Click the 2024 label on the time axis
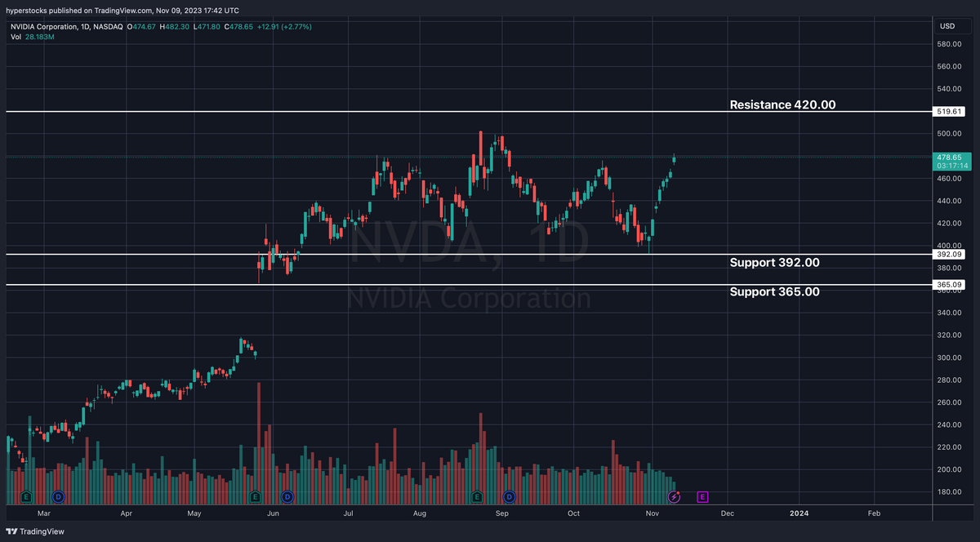This screenshot has width=980, height=542. coord(799,513)
